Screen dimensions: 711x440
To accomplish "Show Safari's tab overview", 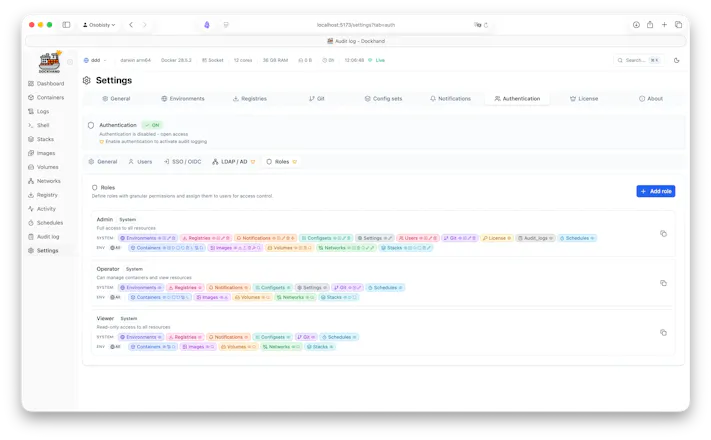I will [678, 25].
